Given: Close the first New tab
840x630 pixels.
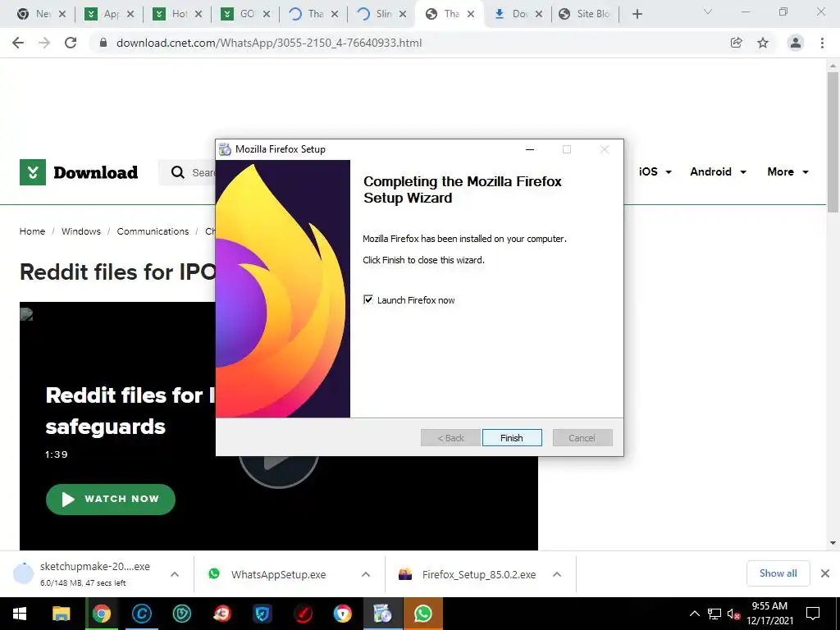Looking at the screenshot, I should click(62, 14).
